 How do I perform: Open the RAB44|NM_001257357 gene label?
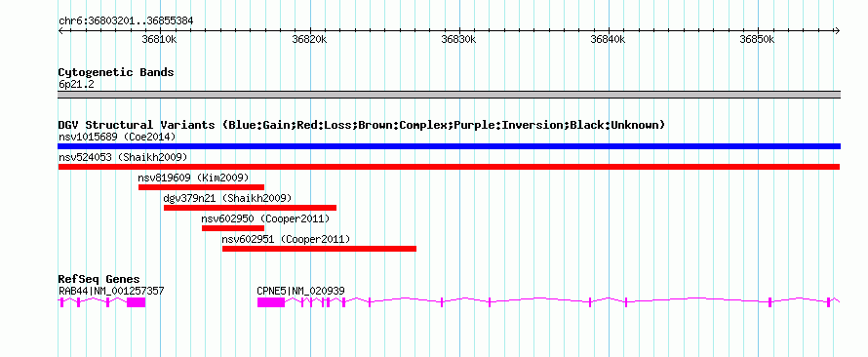[111, 291]
